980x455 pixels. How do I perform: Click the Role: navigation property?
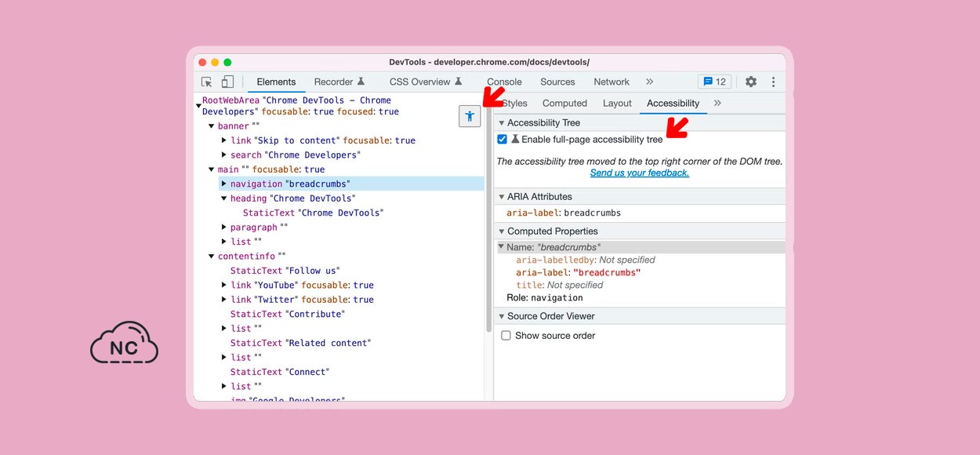(545, 298)
